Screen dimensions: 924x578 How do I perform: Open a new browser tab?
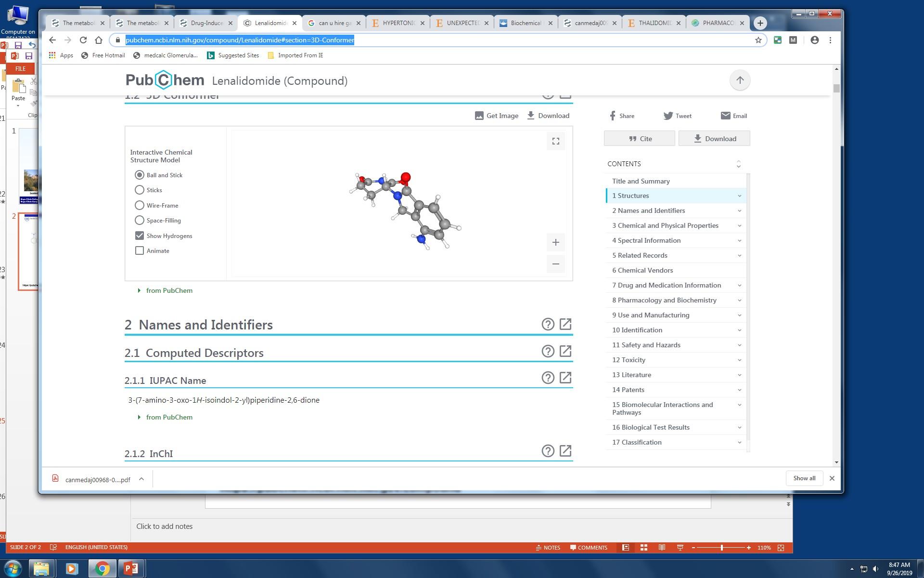[760, 23]
